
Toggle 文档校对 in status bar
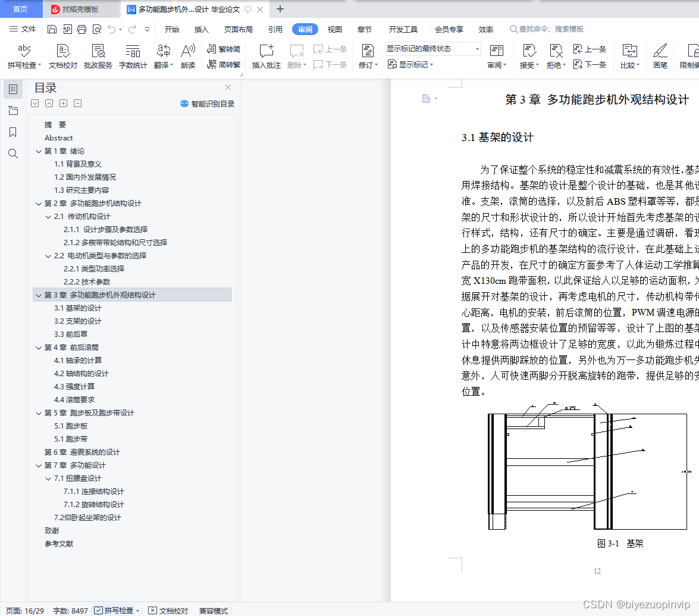(168, 611)
